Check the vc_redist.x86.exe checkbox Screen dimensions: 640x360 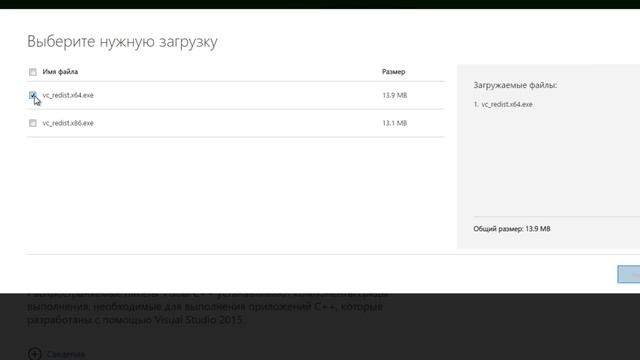[33, 123]
